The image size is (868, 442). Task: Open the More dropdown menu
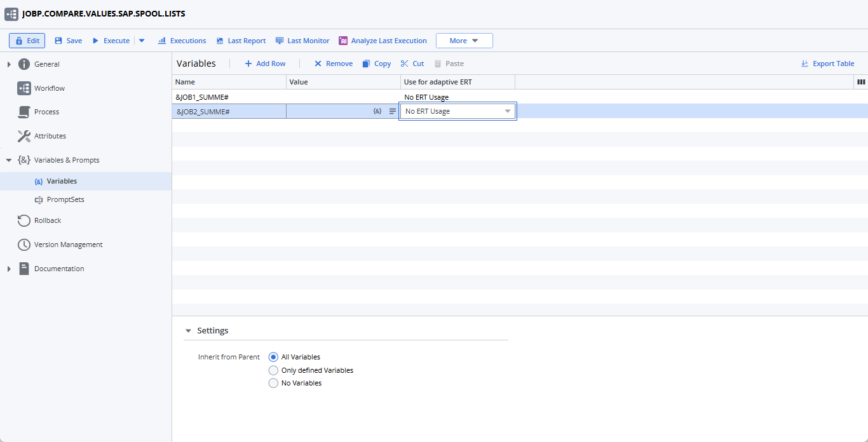[465, 40]
